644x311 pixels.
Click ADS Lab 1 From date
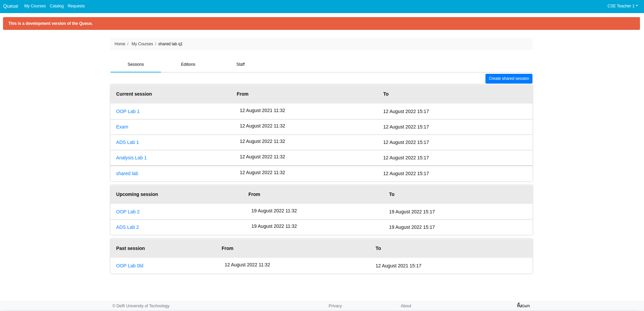click(262, 141)
